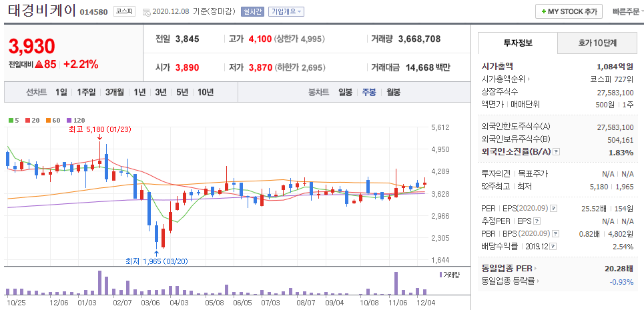Click the arrow beside 동일업종 등락률
Viewport: 644px width, 310px height.
[538, 281]
